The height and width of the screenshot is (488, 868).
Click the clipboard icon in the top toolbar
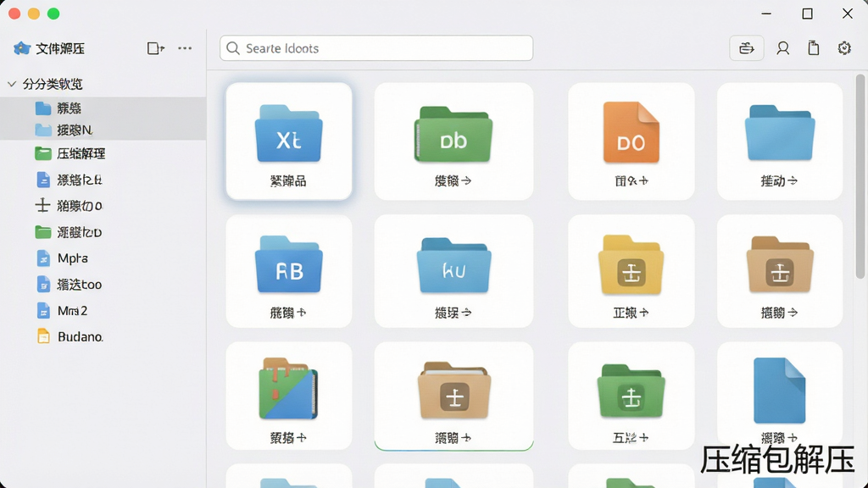[x=813, y=48]
